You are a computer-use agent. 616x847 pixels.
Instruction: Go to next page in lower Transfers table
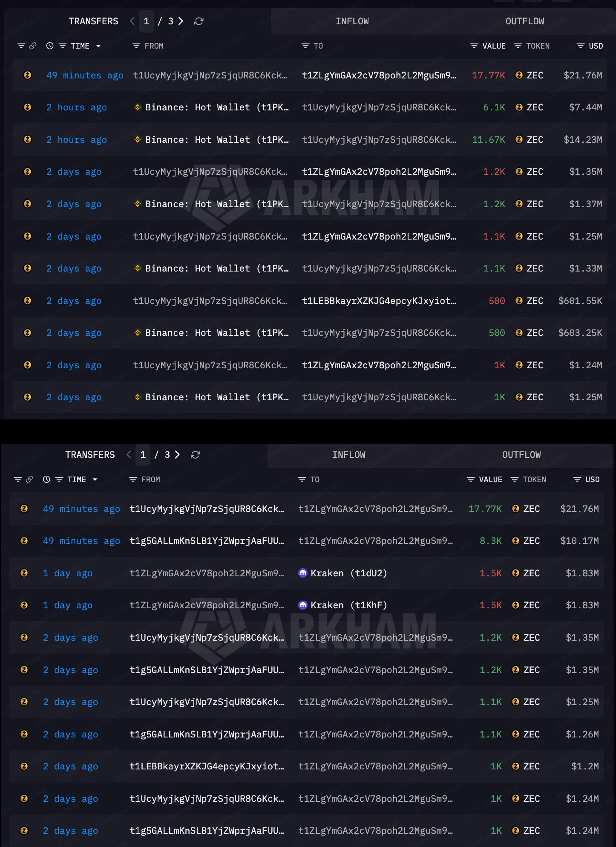click(177, 455)
